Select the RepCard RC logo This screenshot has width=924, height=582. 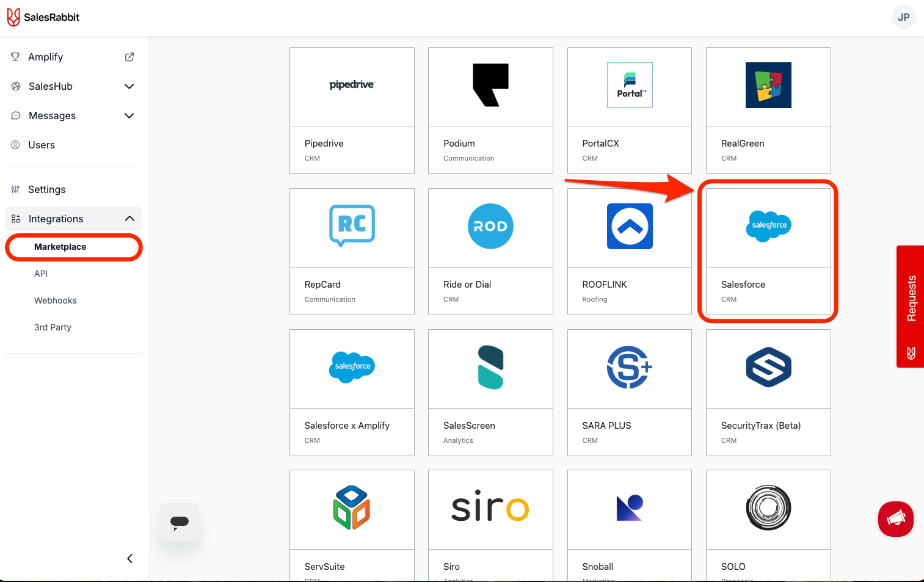(x=352, y=225)
